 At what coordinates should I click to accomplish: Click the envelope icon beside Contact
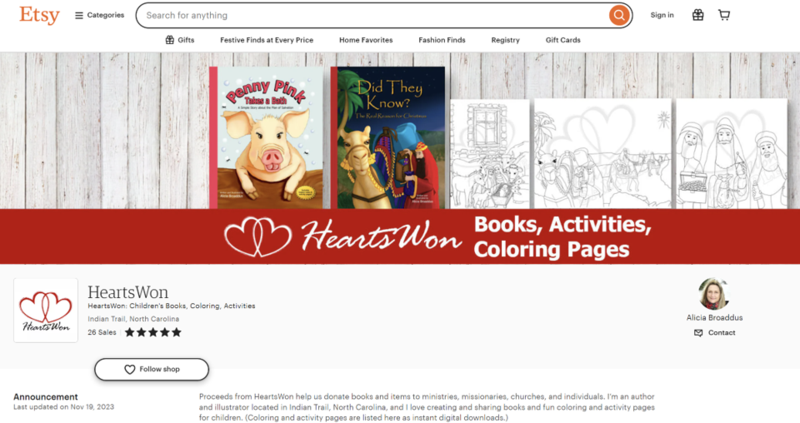698,333
